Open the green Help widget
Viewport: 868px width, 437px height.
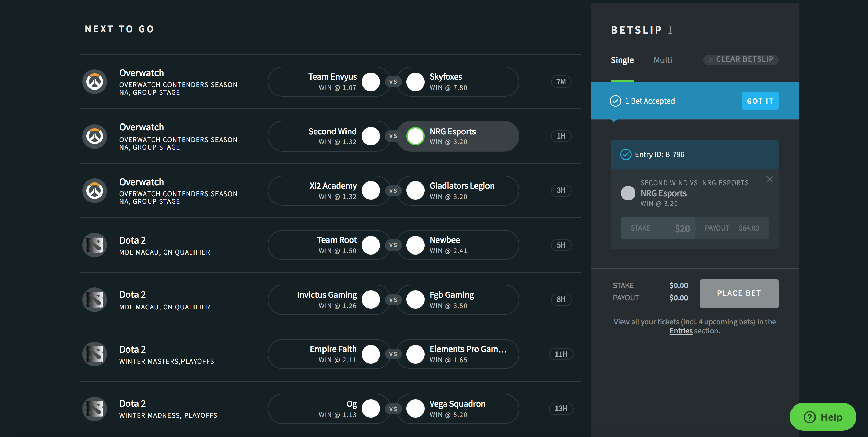(x=823, y=417)
